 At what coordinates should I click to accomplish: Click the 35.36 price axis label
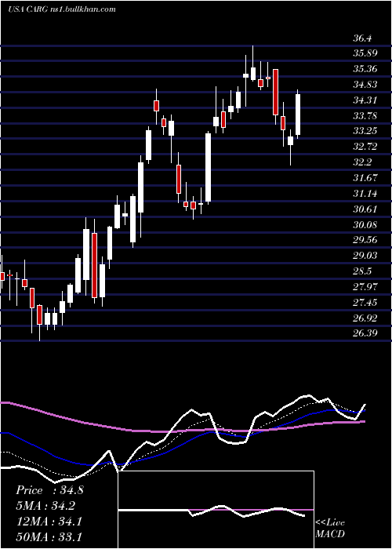point(365,69)
